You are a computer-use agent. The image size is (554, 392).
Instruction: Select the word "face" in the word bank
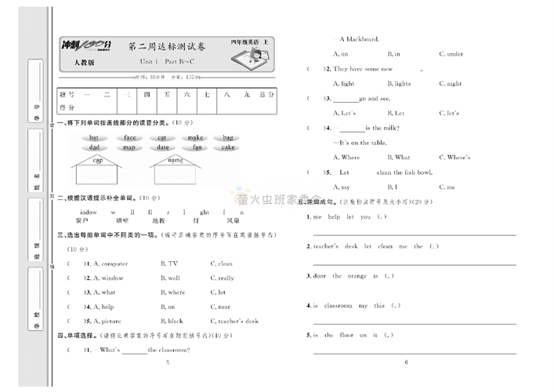pyautogui.click(x=129, y=137)
